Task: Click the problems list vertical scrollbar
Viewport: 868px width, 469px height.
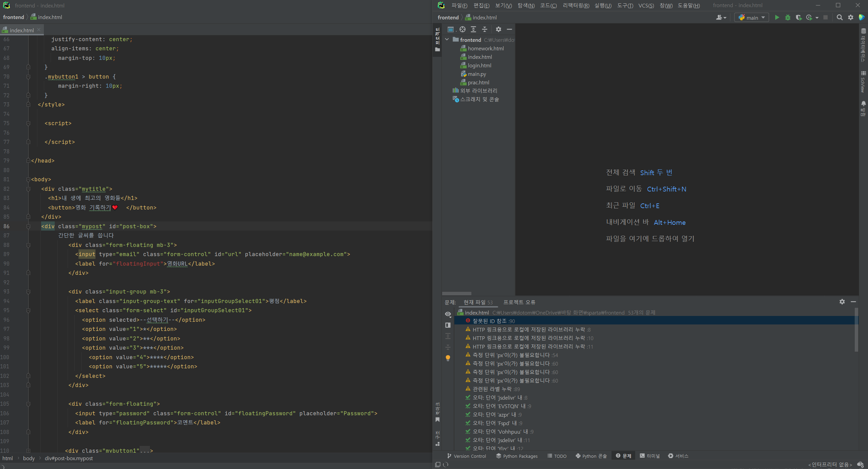Action: 856,329
